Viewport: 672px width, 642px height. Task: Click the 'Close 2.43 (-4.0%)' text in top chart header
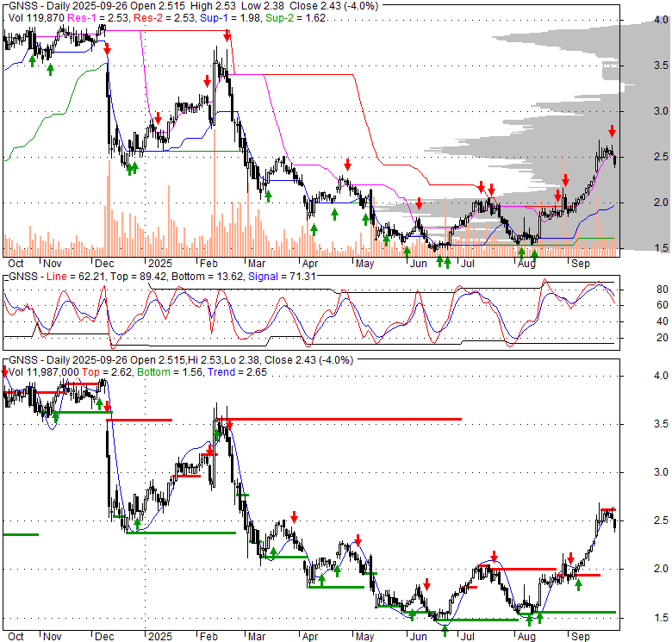click(x=334, y=6)
